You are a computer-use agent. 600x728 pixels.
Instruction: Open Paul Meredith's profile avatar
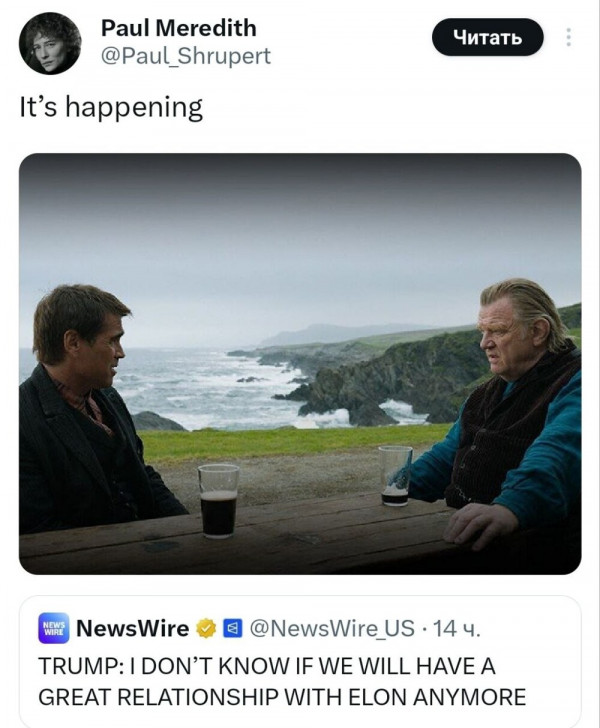point(49,43)
